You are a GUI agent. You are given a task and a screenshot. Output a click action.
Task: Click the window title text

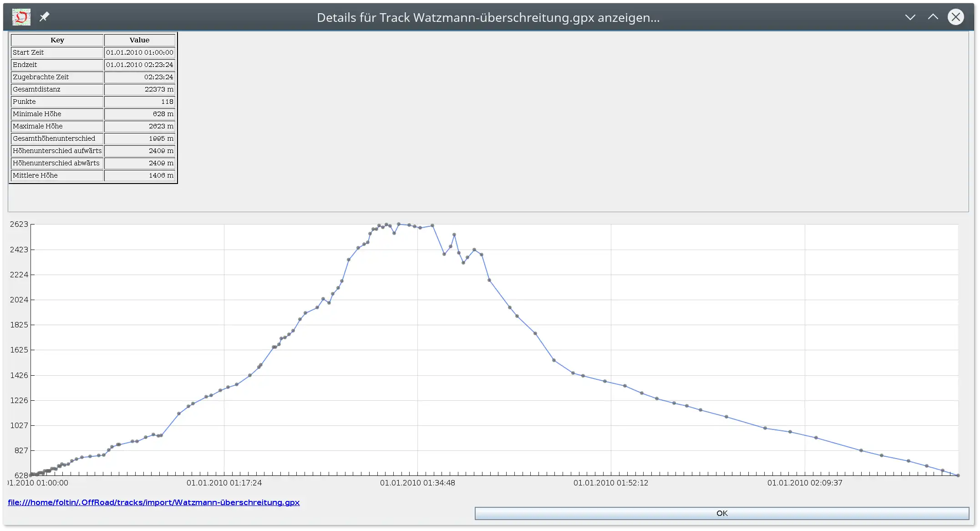pyautogui.click(x=488, y=17)
